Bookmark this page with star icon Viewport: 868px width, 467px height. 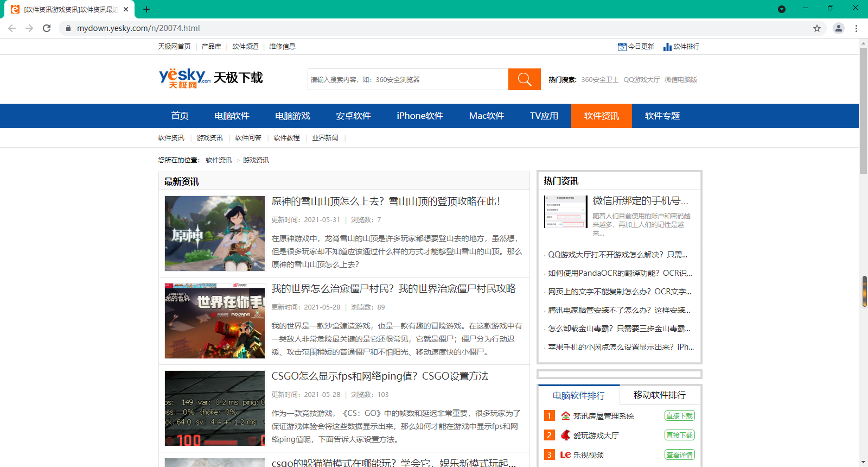click(x=817, y=28)
